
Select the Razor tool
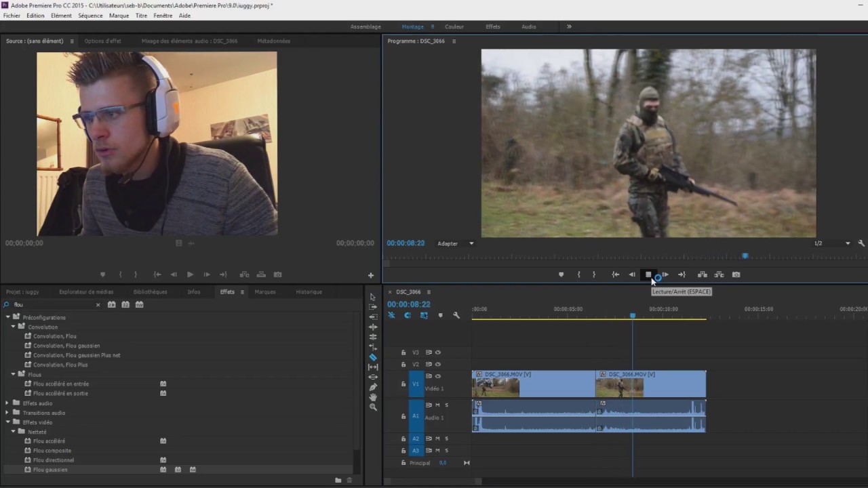point(373,357)
